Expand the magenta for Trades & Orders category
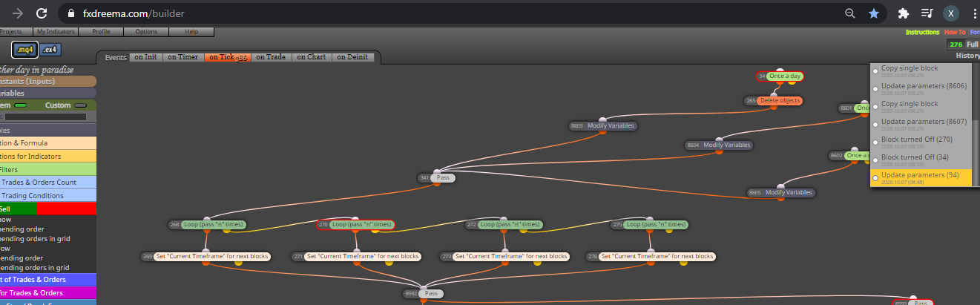The height and width of the screenshot is (305, 980). click(48, 293)
